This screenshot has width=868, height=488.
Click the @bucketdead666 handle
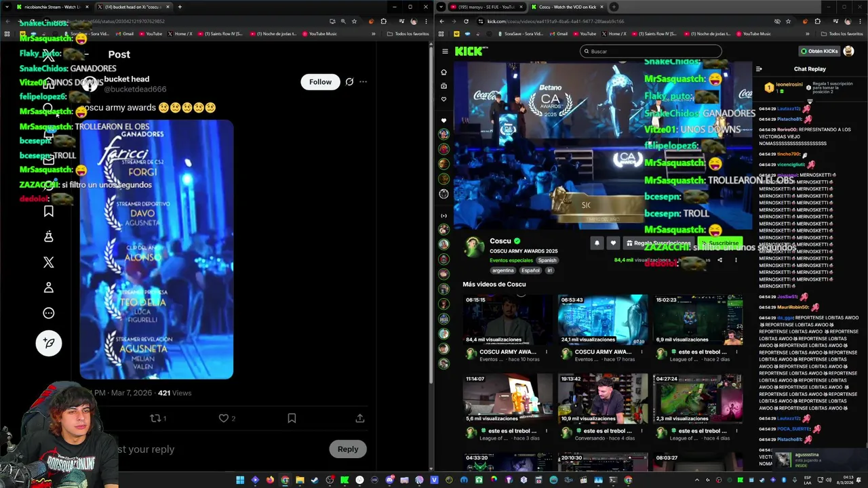pos(135,89)
